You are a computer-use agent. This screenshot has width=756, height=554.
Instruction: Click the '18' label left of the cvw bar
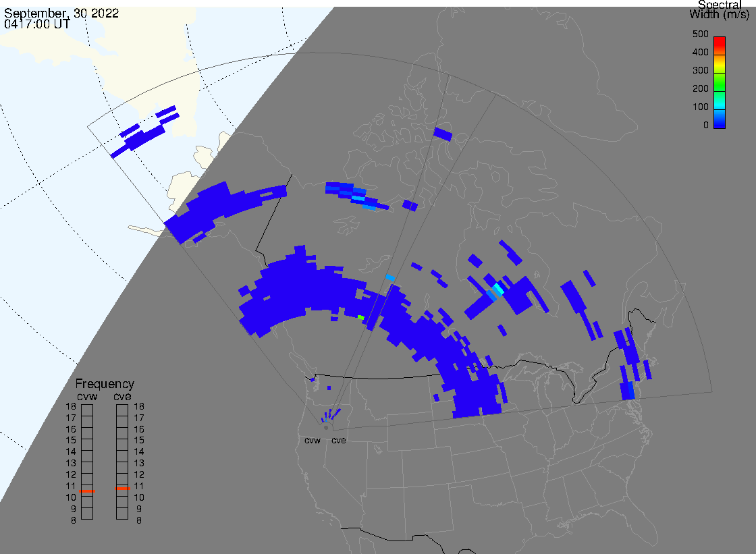pyautogui.click(x=71, y=406)
